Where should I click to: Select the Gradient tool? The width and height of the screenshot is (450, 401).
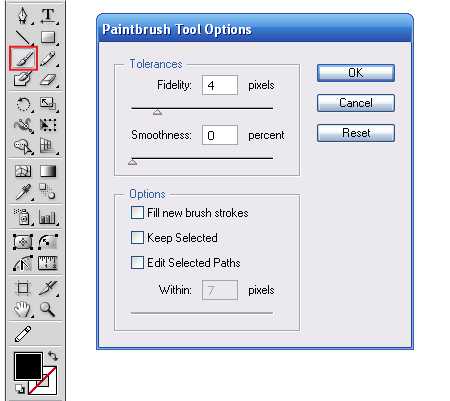pyautogui.click(x=48, y=171)
